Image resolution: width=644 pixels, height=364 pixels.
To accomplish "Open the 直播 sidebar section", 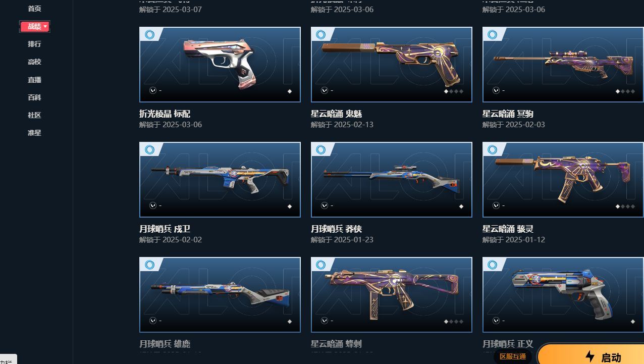I will point(34,80).
